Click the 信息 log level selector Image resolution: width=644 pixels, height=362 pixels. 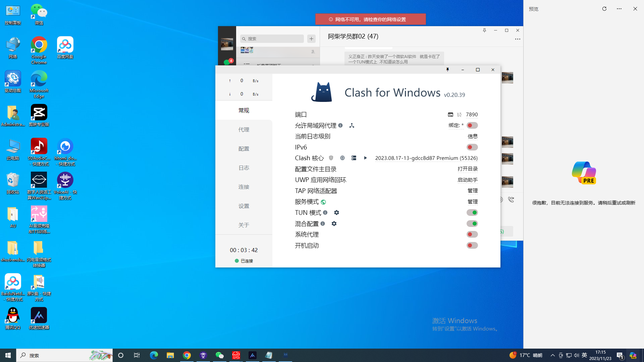tap(472, 136)
